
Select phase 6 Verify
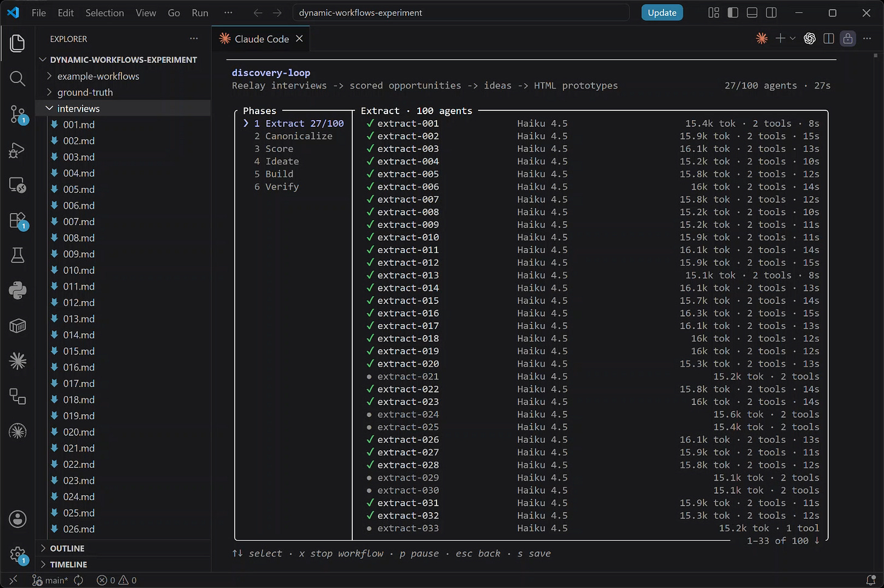click(276, 187)
